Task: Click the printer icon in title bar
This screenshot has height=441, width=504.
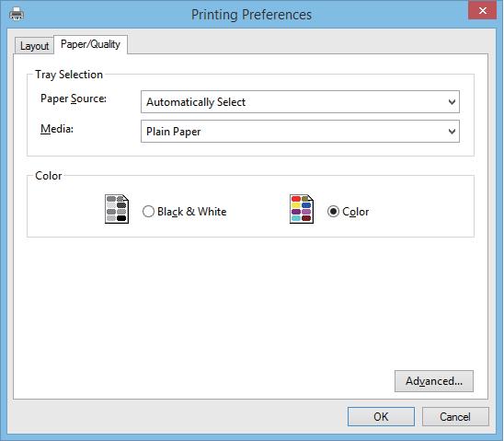Action: [17, 14]
